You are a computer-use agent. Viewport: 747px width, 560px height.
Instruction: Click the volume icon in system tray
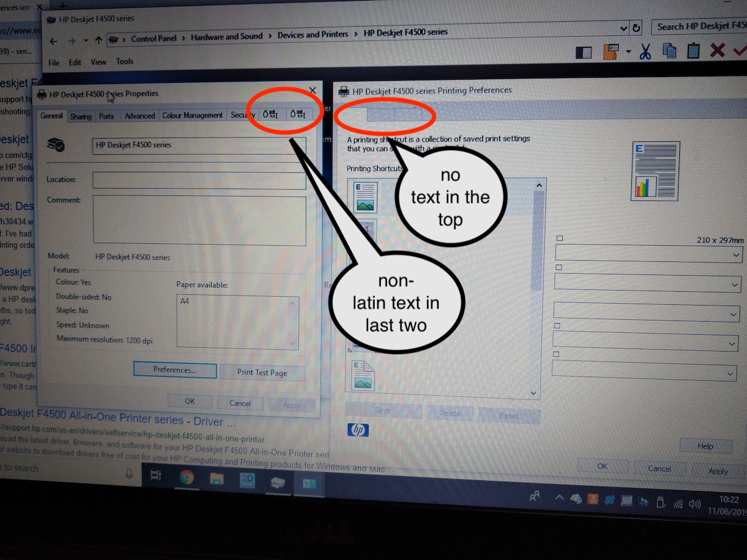click(695, 504)
